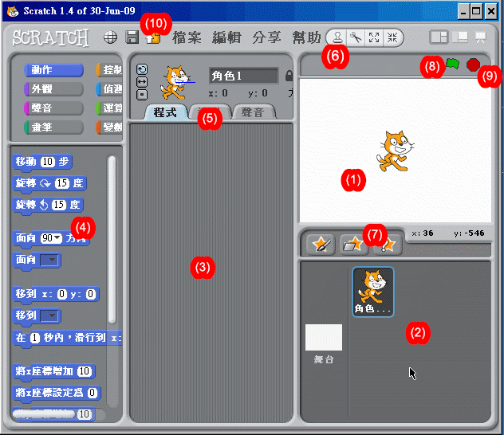Click the 將x座標設定為 0 block

pyautogui.click(x=57, y=393)
